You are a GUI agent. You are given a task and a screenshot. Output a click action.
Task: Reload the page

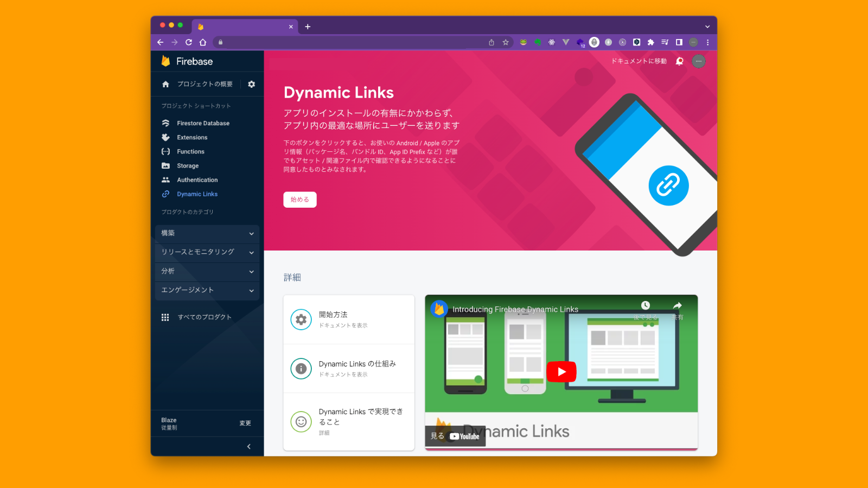[x=189, y=42]
